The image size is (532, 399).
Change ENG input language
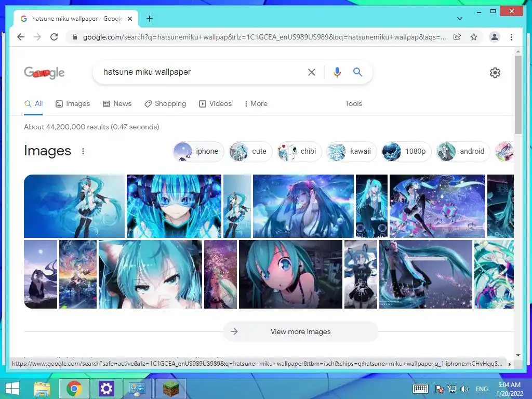point(482,389)
